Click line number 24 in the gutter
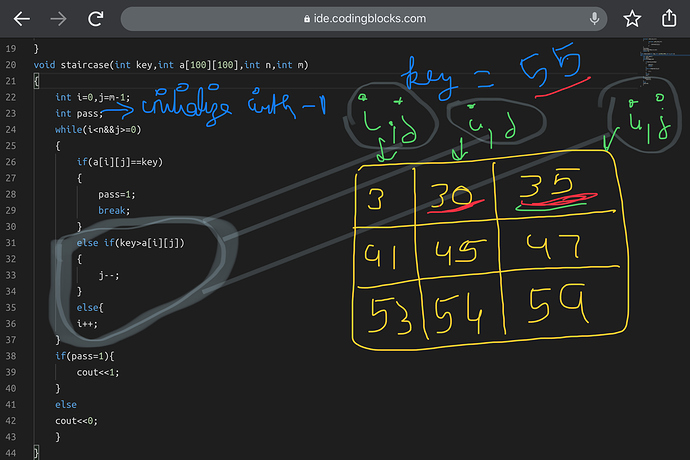 point(11,129)
